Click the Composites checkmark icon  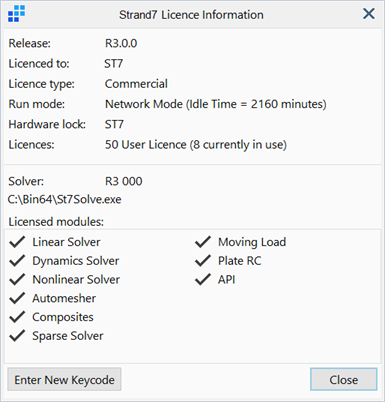click(x=17, y=317)
